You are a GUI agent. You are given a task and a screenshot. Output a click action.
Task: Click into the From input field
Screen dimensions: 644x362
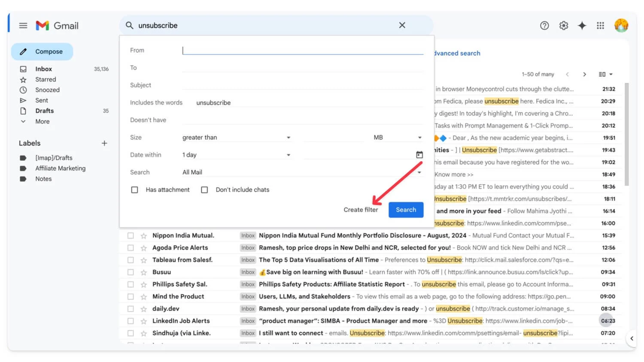[303, 51]
